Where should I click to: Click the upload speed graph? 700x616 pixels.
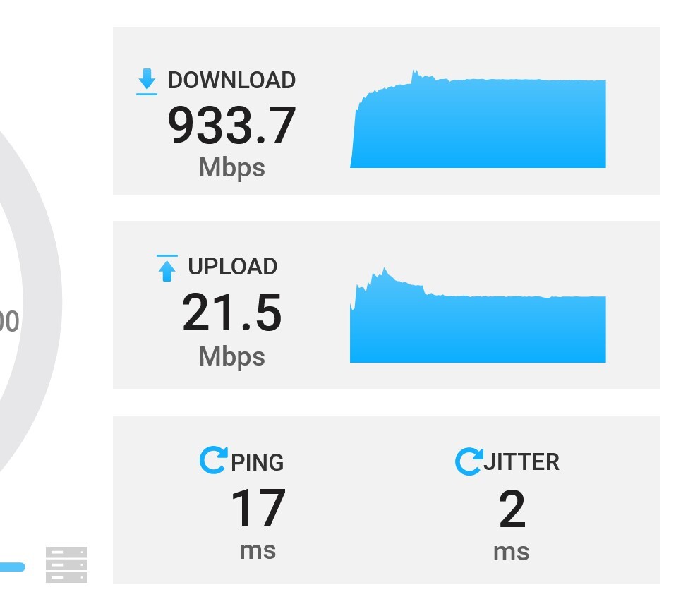pyautogui.click(x=478, y=315)
